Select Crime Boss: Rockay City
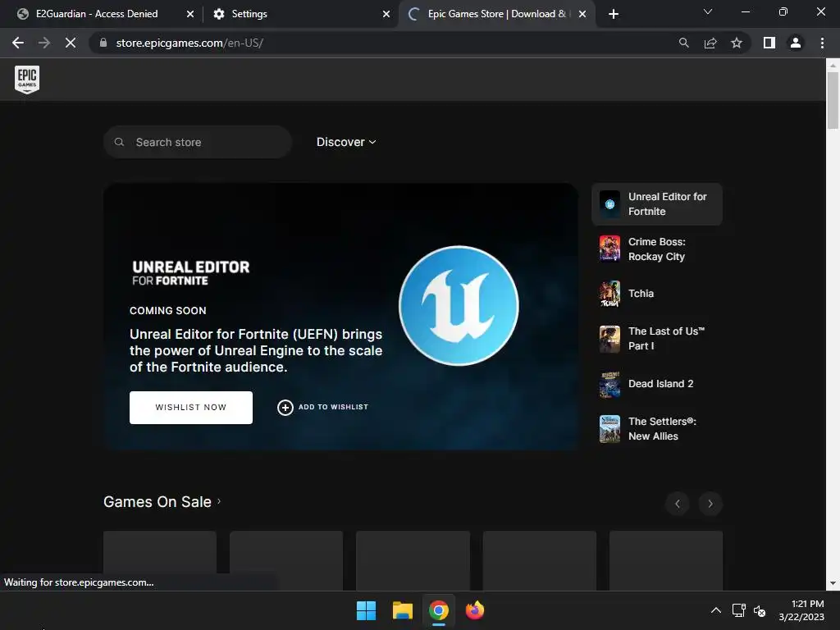840x630 pixels. click(x=657, y=249)
